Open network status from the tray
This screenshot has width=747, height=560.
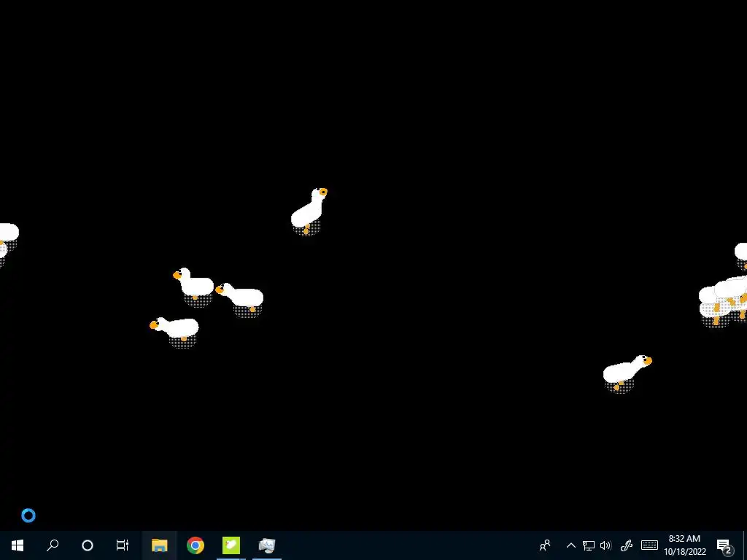(x=589, y=545)
